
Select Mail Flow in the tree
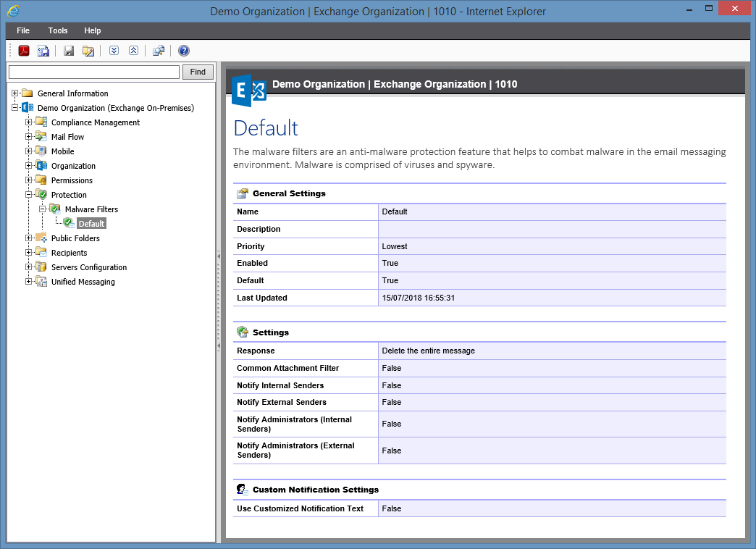coord(67,137)
